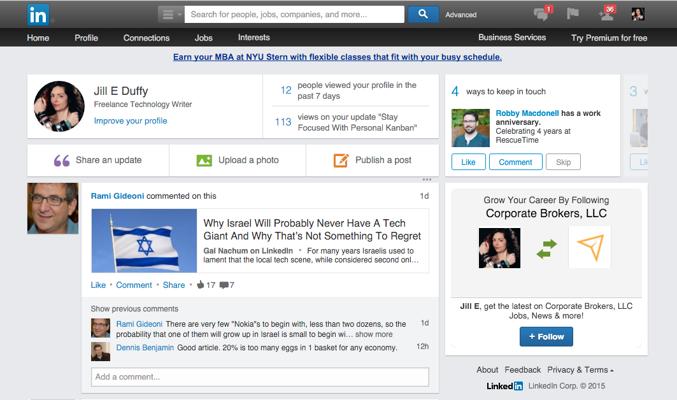Screen dimensions: 677x400
Task: Click the LinkedIn logo in top bar
Action: 38,14
